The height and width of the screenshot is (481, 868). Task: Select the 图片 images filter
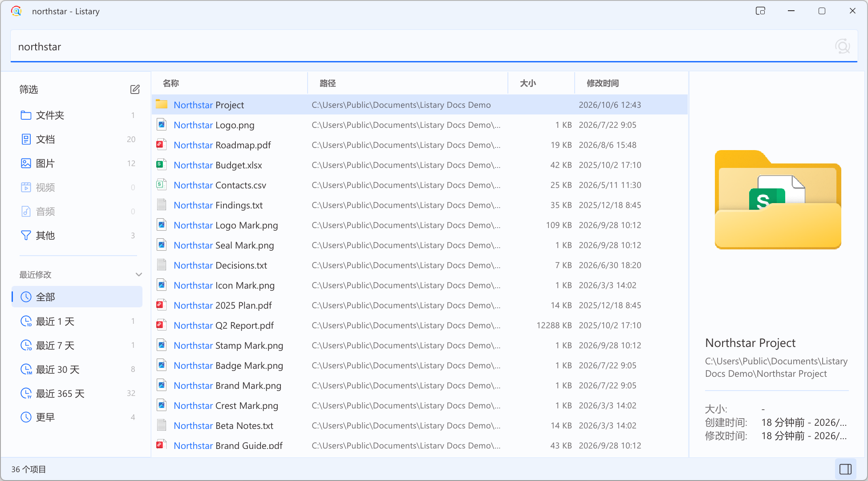coord(77,163)
